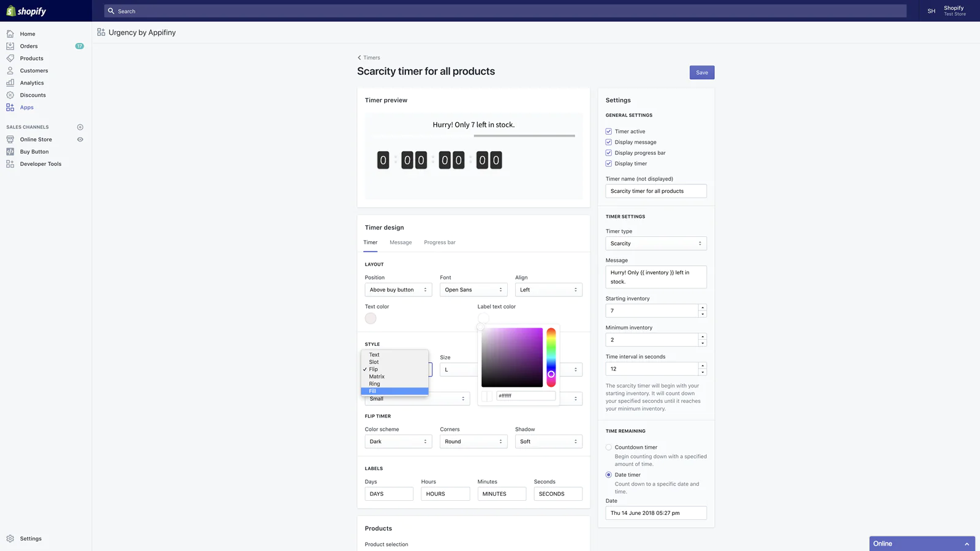The image size is (980, 551).
Task: Open Settings gear in sidebar
Action: [10, 539]
